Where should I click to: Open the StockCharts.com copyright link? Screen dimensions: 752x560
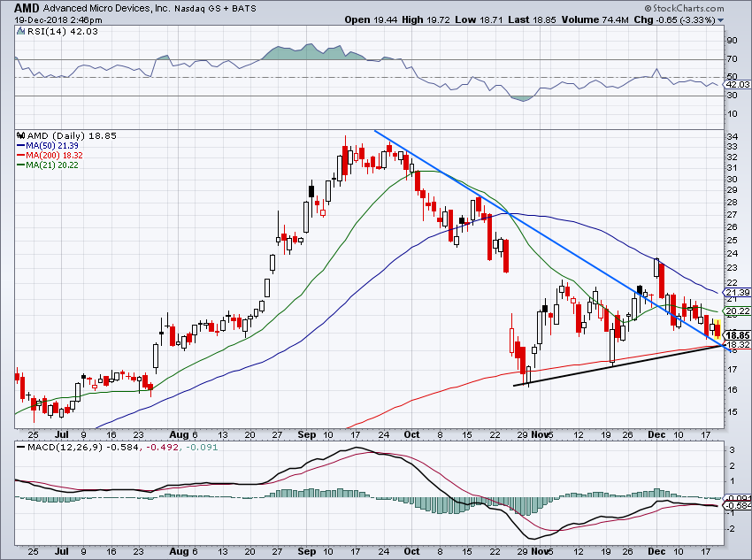[x=684, y=8]
